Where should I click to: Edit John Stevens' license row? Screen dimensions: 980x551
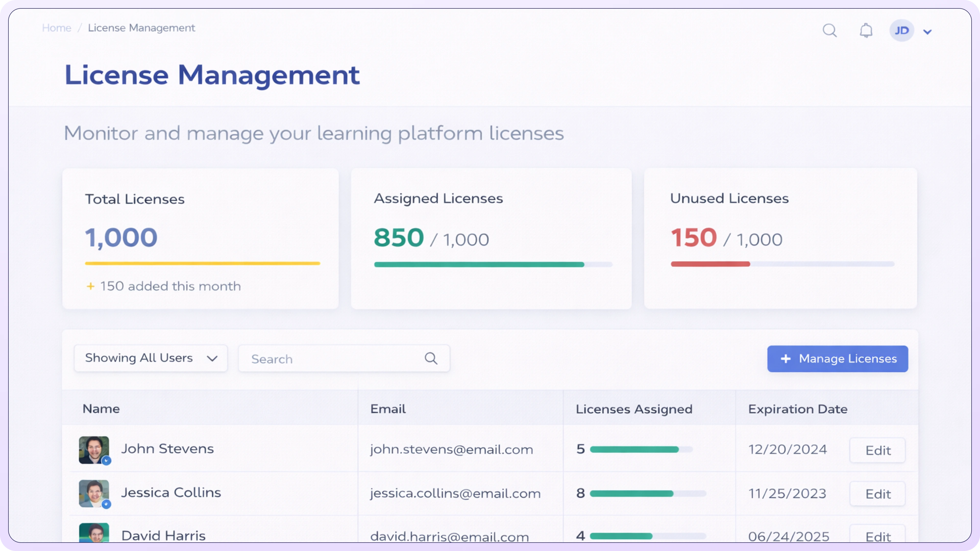877,450
